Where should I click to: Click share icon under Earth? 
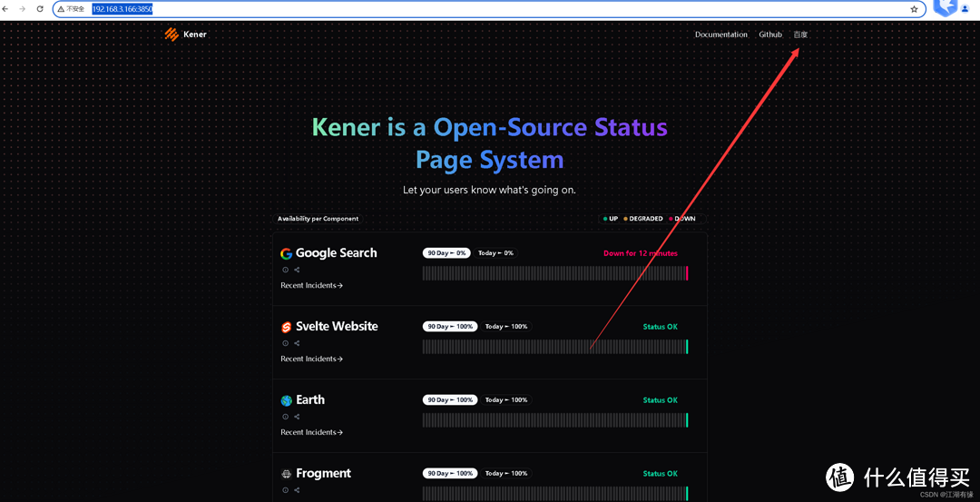[297, 417]
